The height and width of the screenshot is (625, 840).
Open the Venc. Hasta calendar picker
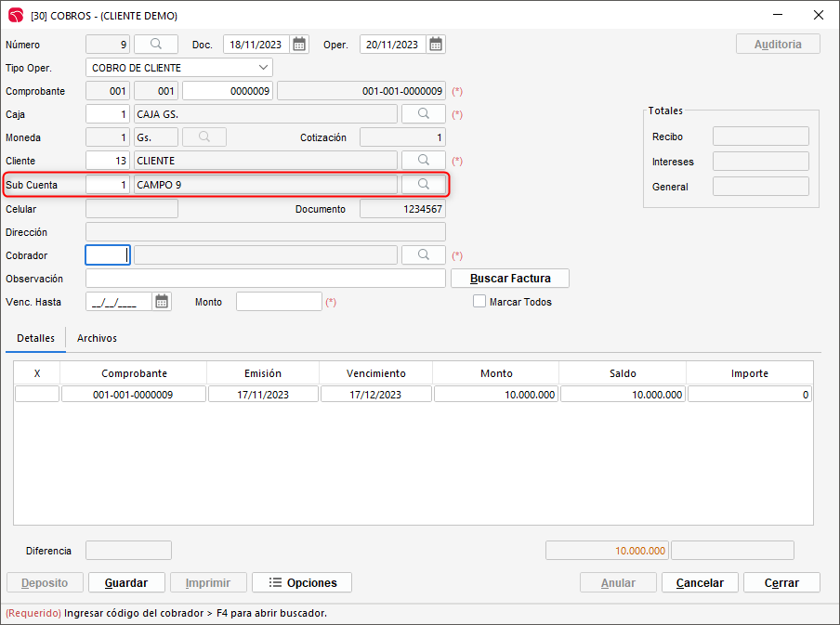163,302
